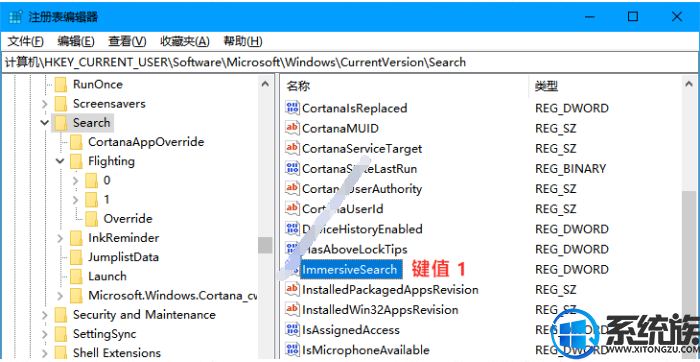This screenshot has height=362, width=700.
Task: Click the tree pane scroll-up arrow
Action: pyautogui.click(x=265, y=84)
